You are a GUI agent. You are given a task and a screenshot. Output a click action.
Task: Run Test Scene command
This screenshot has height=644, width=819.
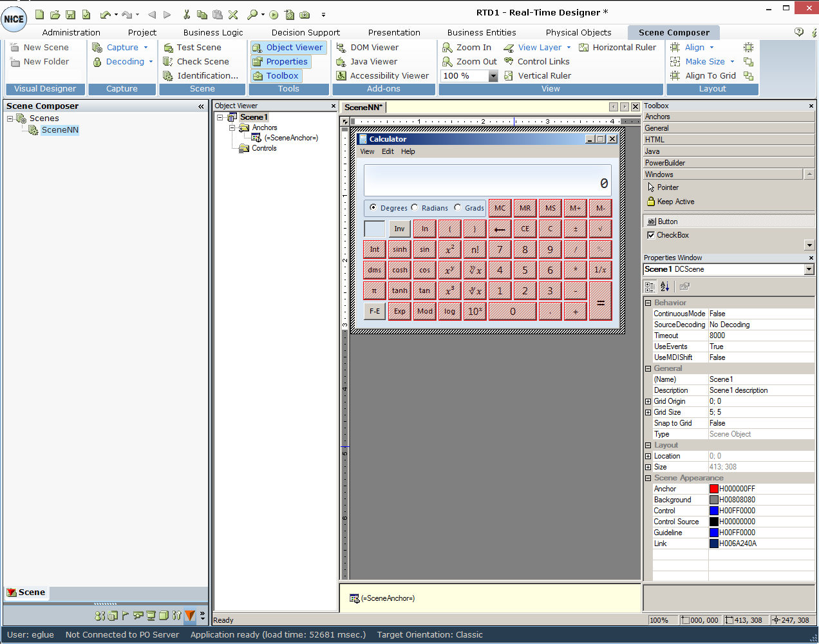(x=193, y=47)
